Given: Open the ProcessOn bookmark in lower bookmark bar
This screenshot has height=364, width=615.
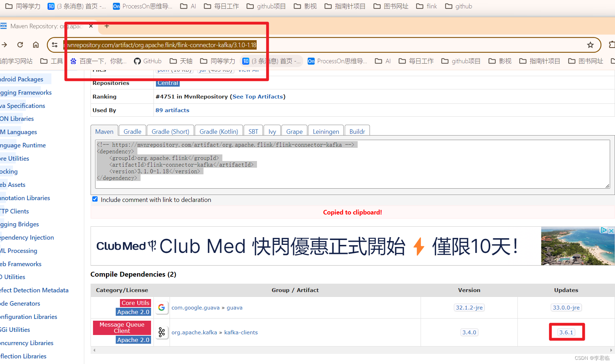Looking at the screenshot, I should 337,61.
